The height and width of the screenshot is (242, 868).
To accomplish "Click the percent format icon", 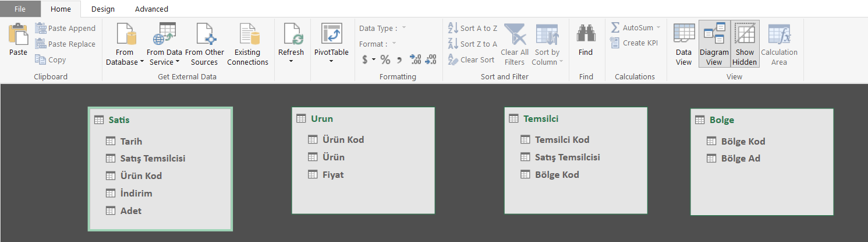I will 385,59.
